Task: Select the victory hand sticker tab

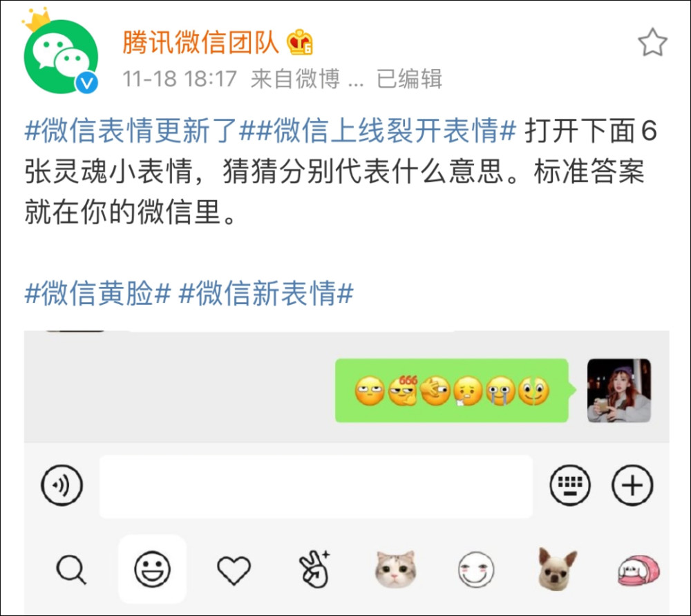Action: tap(314, 569)
